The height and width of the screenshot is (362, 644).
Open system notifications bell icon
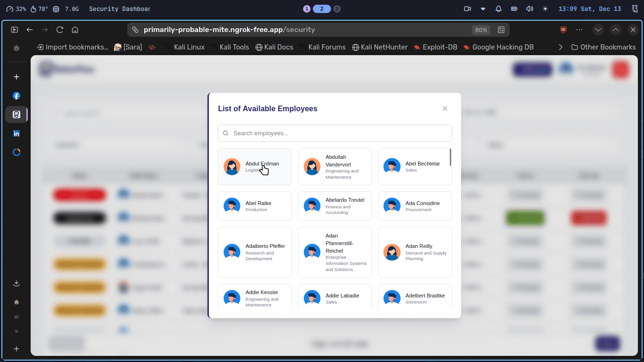click(498, 9)
